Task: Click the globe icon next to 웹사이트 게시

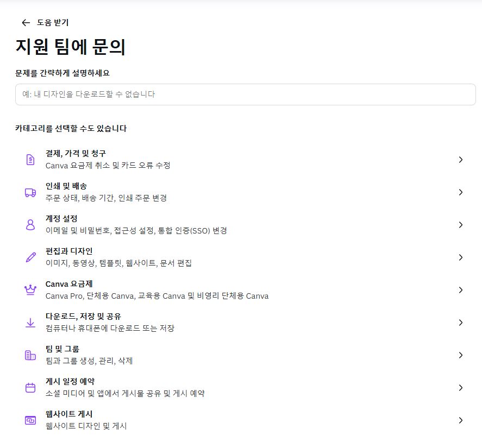Action: (x=30, y=419)
